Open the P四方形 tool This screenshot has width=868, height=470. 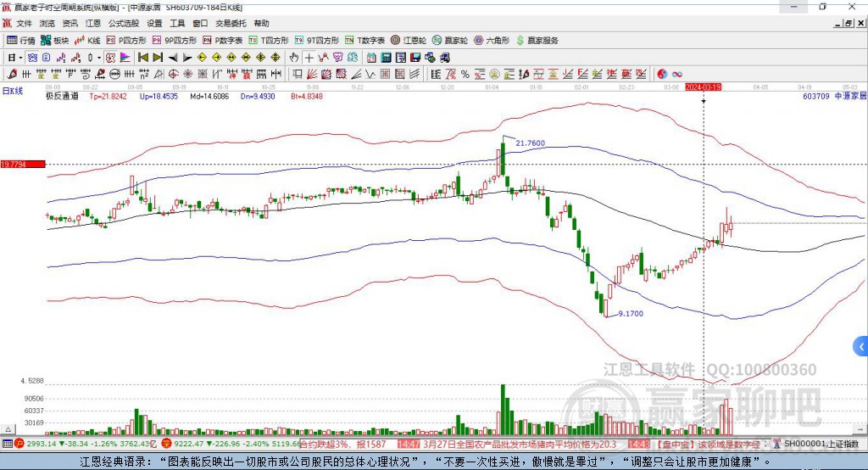pyautogui.click(x=126, y=41)
